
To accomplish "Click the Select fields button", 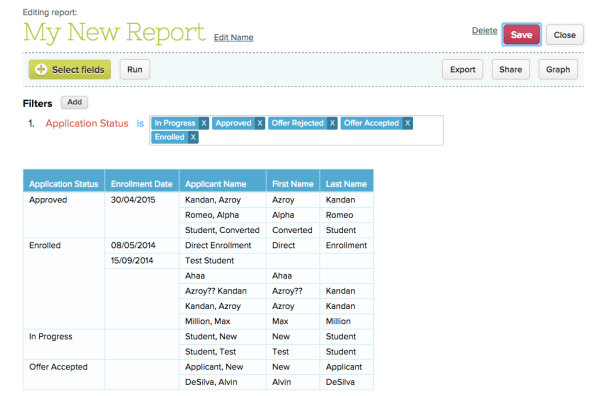I will click(x=70, y=70).
